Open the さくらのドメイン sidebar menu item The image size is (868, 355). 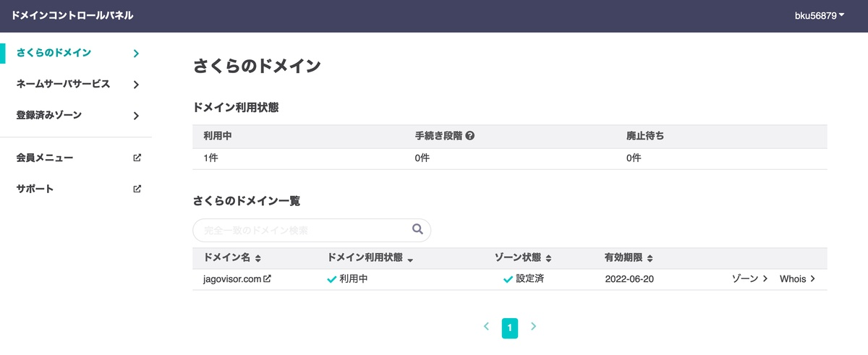(x=76, y=53)
